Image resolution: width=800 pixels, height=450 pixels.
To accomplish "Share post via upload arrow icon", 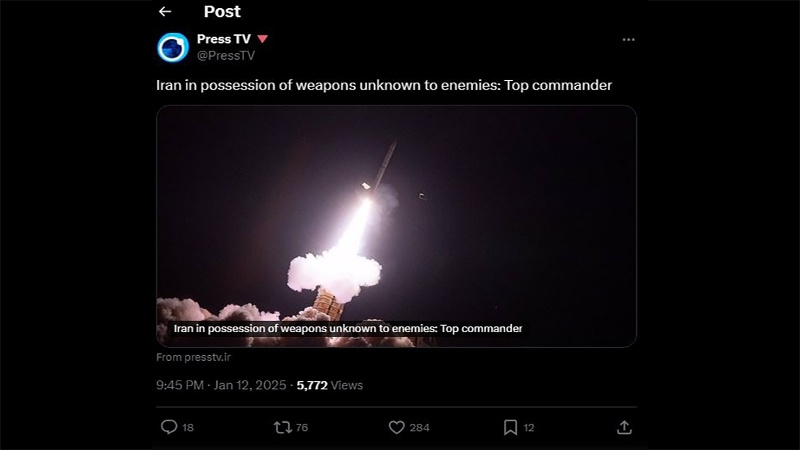I will click(624, 428).
